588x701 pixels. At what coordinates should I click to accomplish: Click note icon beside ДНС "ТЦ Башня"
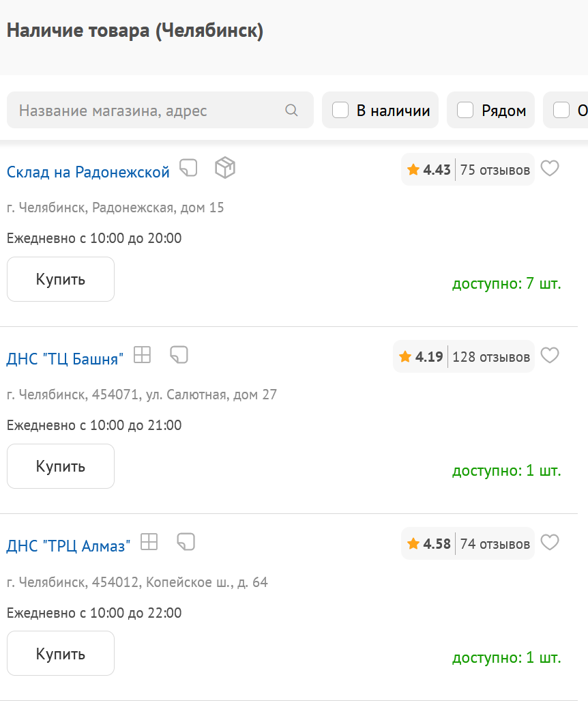click(x=179, y=354)
